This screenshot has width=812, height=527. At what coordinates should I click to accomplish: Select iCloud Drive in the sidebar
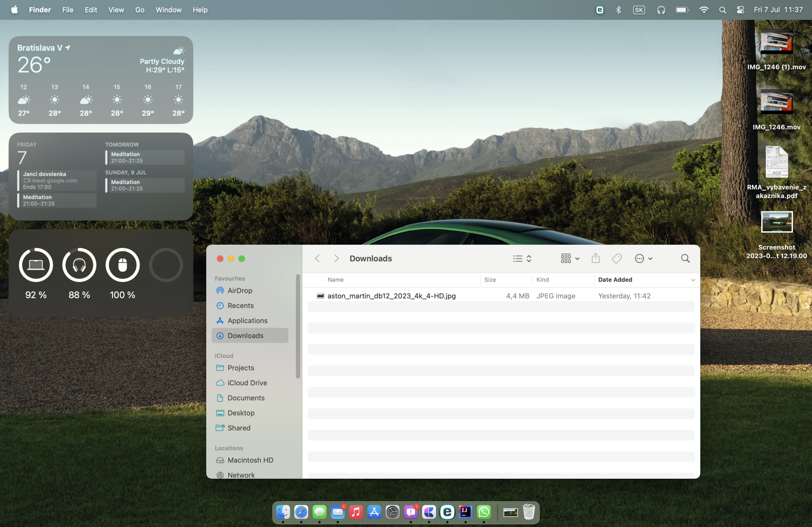click(x=247, y=383)
